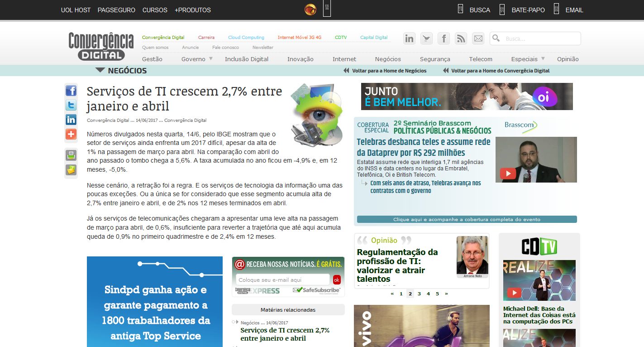Click the icon left of EMAIL
644x347 pixels.
(x=556, y=9)
